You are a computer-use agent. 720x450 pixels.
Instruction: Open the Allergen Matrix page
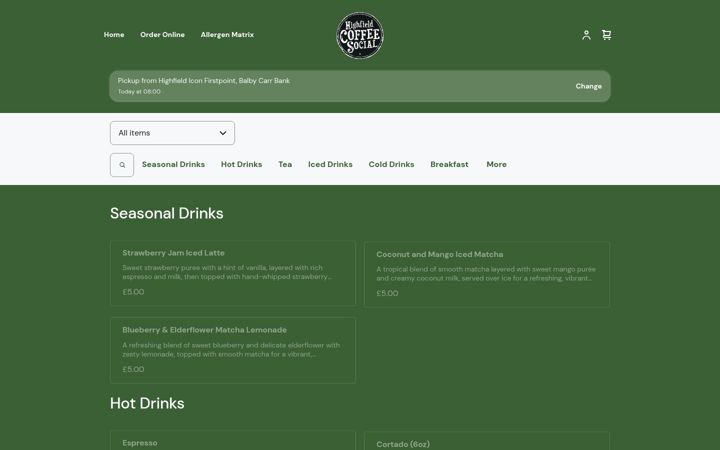227,34
